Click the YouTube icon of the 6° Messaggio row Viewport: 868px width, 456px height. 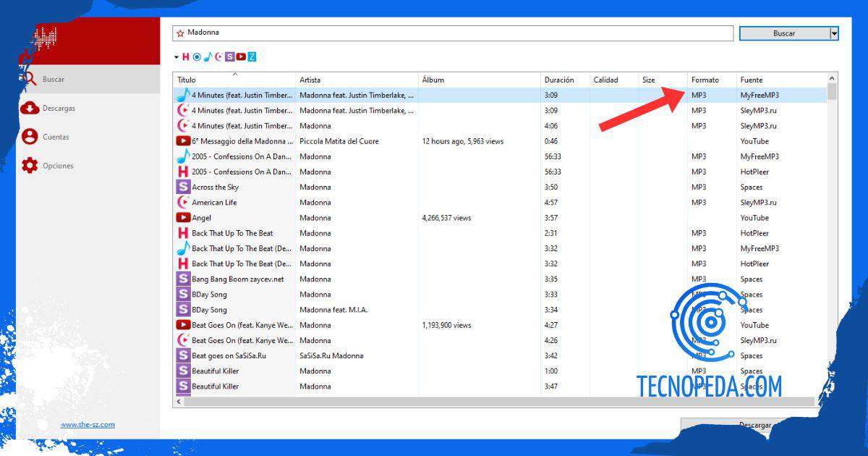[x=183, y=141]
